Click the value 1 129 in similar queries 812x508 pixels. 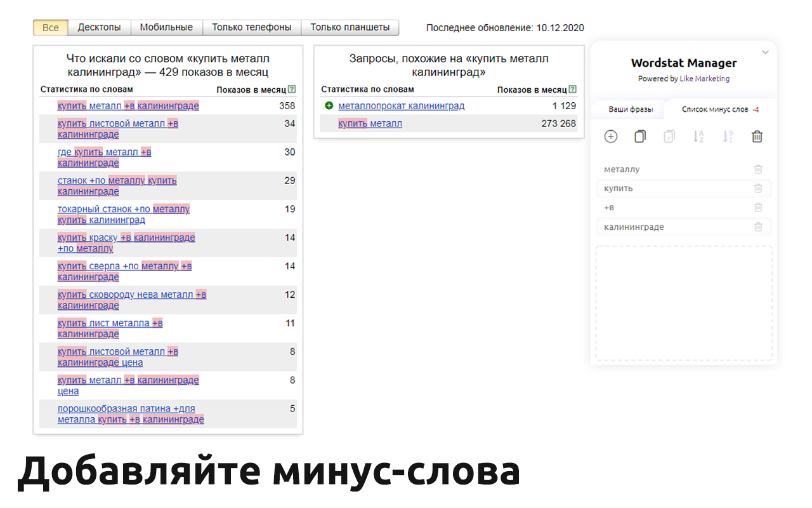pyautogui.click(x=564, y=106)
